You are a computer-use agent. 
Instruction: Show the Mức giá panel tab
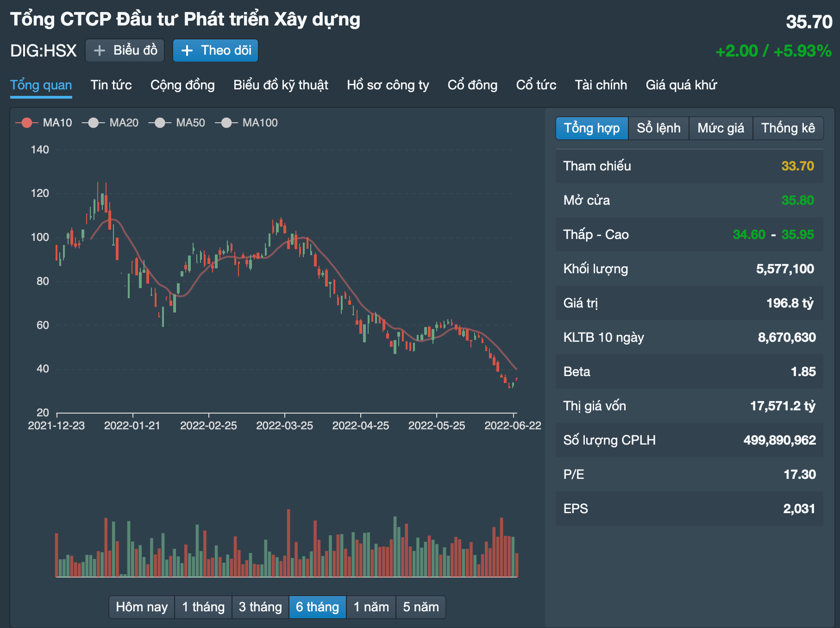(721, 128)
